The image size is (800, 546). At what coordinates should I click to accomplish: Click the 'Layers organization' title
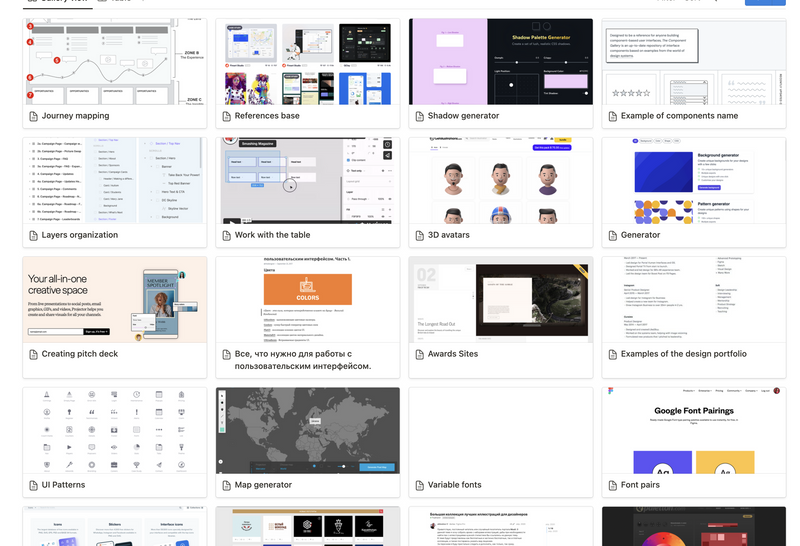(80, 235)
